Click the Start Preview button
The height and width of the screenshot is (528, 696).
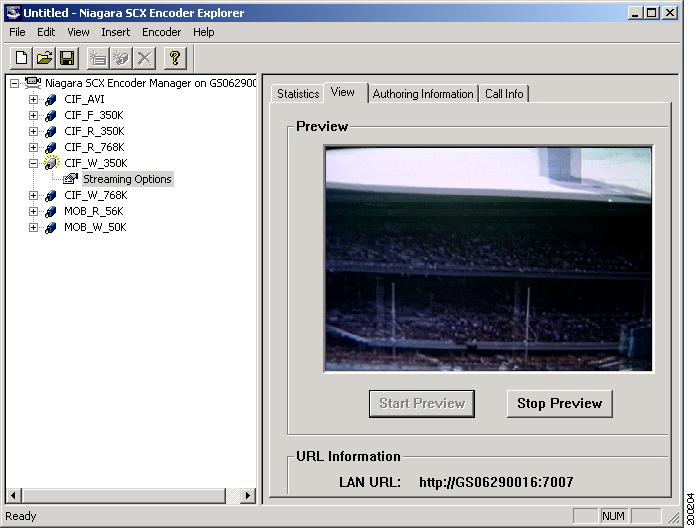click(x=422, y=403)
